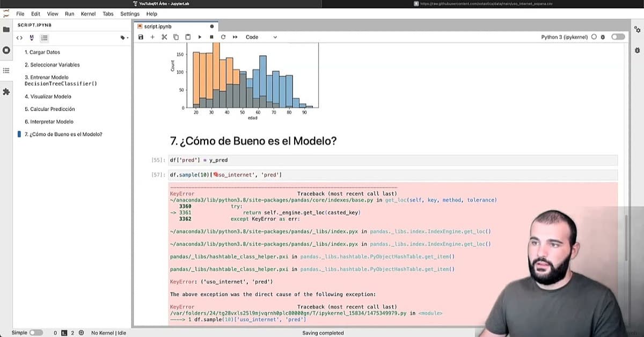The image size is (644, 337).
Task: Run the selected cell
Action: [x=200, y=37]
